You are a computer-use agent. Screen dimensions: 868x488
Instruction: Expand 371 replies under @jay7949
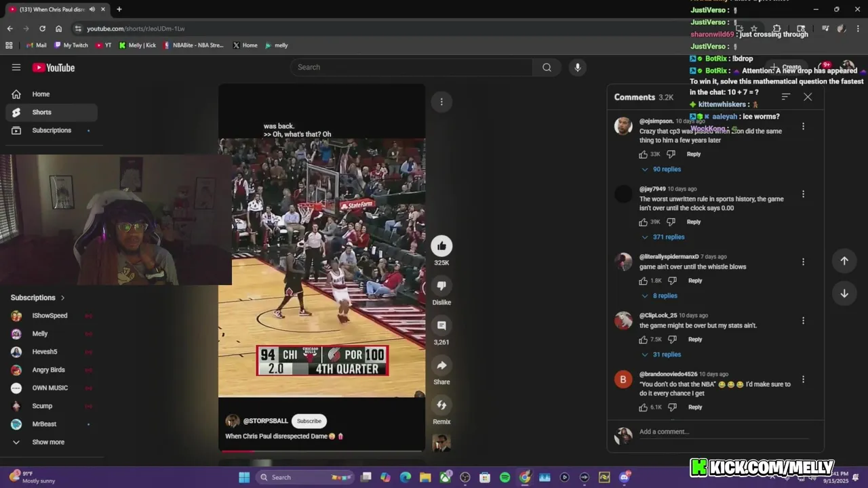point(663,237)
